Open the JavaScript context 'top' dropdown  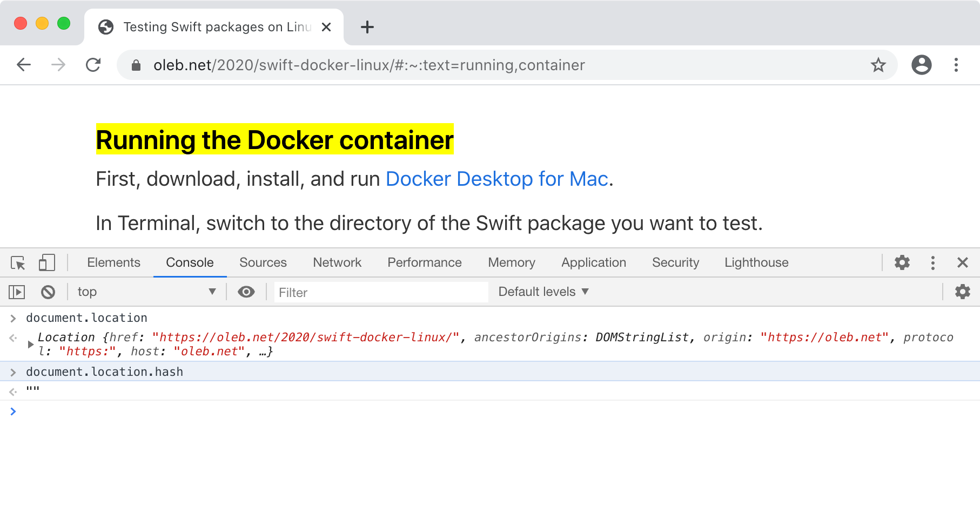pyautogui.click(x=146, y=292)
